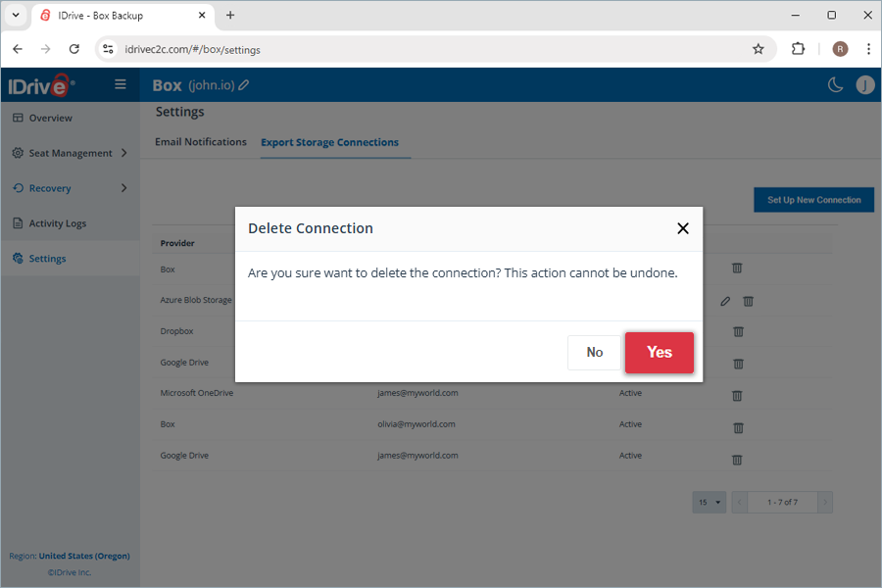882x588 pixels.
Task: Expand the Seat Management section
Action: [69, 153]
